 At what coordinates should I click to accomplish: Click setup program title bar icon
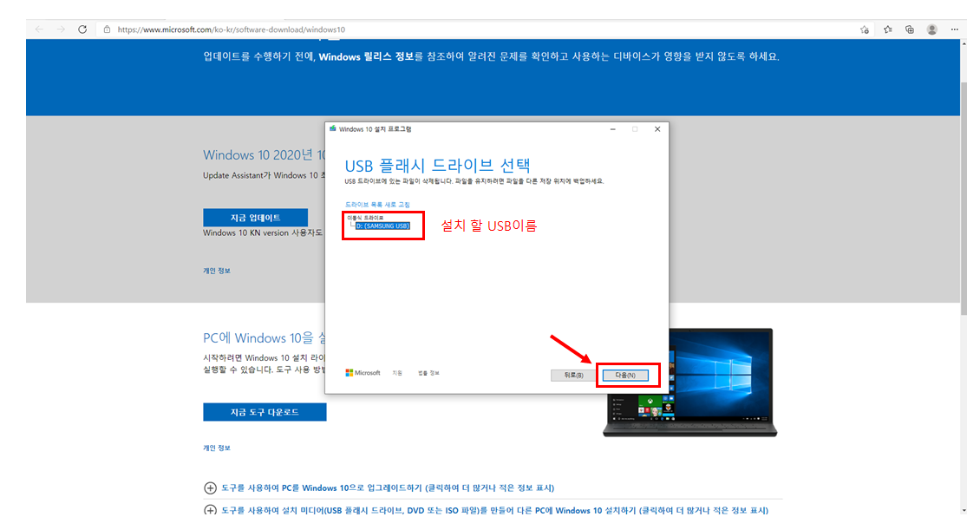[x=333, y=128]
